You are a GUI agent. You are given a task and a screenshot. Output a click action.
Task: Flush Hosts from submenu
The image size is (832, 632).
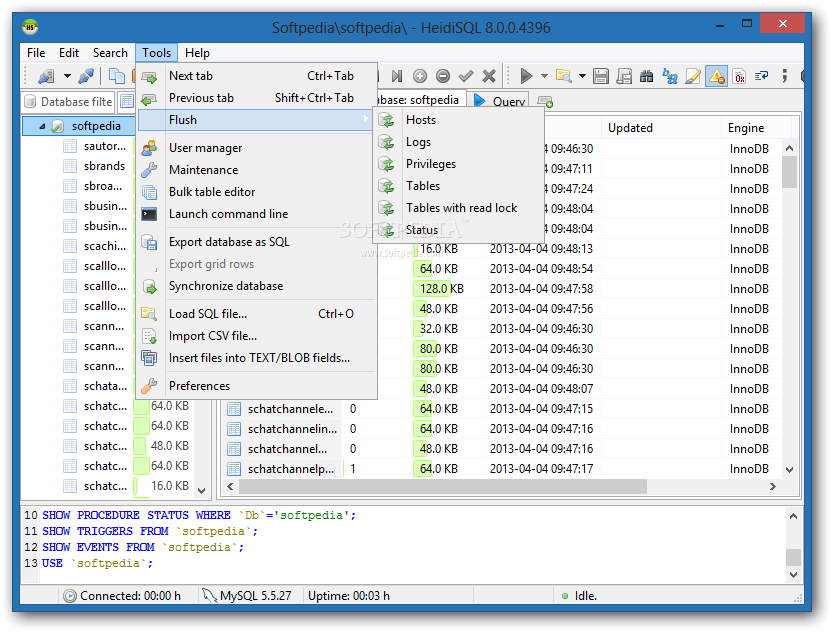[459, 120]
